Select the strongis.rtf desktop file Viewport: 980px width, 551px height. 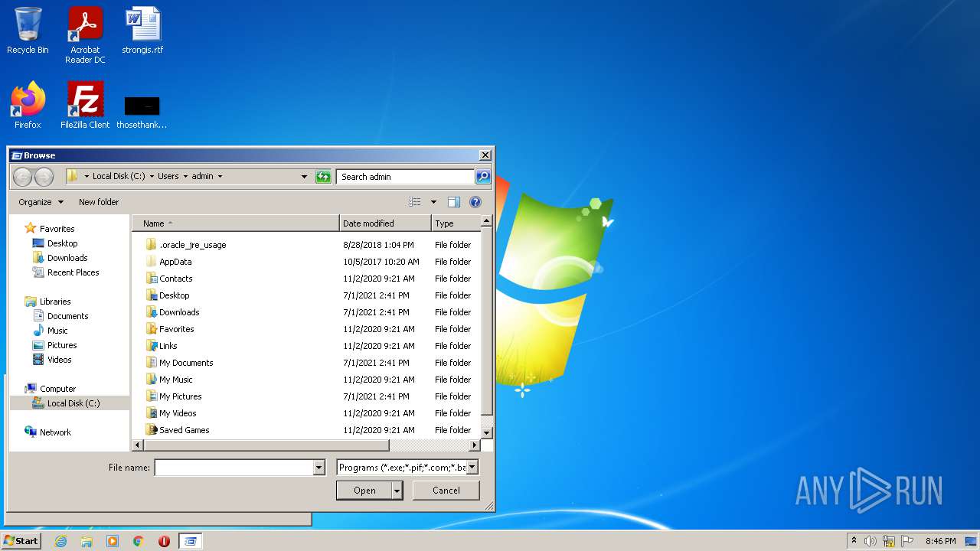(x=142, y=31)
